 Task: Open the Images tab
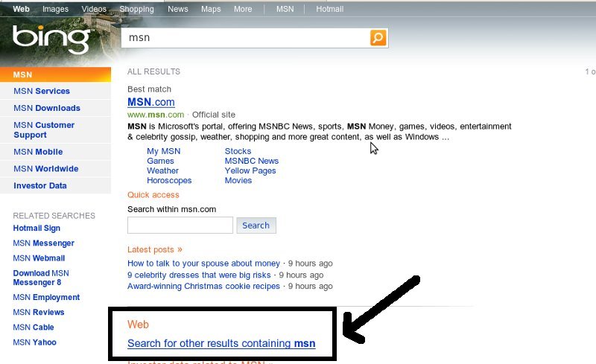[x=55, y=9]
